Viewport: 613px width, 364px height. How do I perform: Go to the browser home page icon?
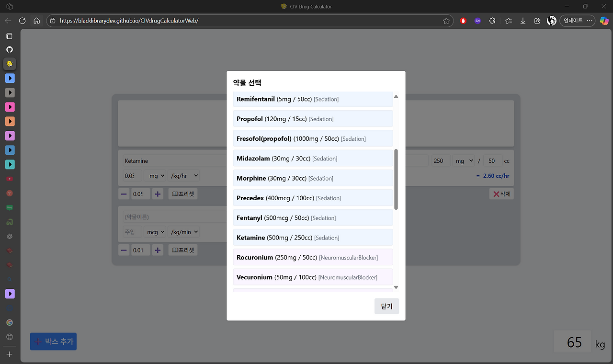[36, 21]
